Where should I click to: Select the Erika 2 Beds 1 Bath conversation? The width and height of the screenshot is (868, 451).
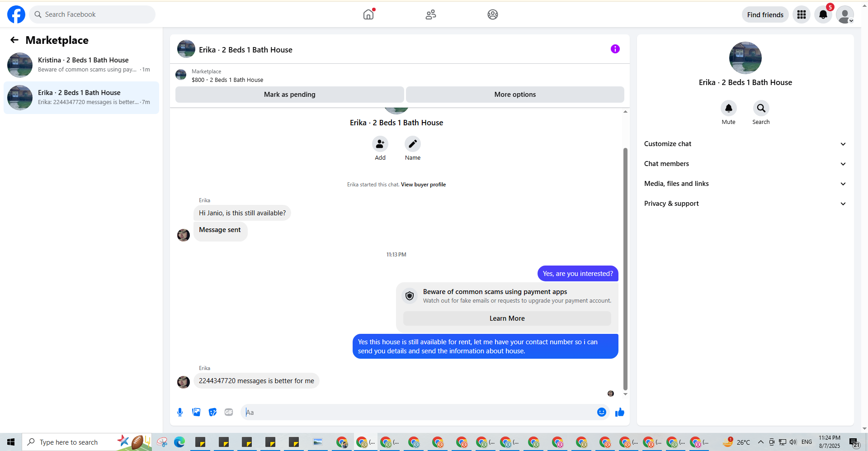[81, 98]
